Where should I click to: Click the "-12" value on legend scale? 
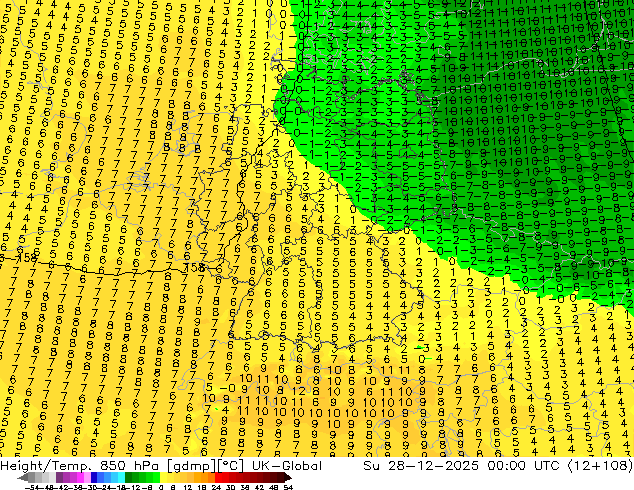tap(135, 487)
